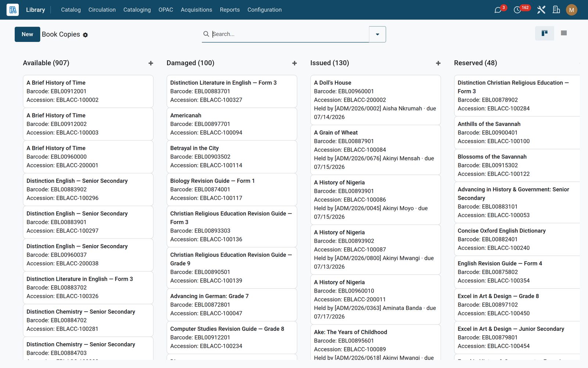
Task: Click the Reserved (48) column header
Action: [x=476, y=63]
